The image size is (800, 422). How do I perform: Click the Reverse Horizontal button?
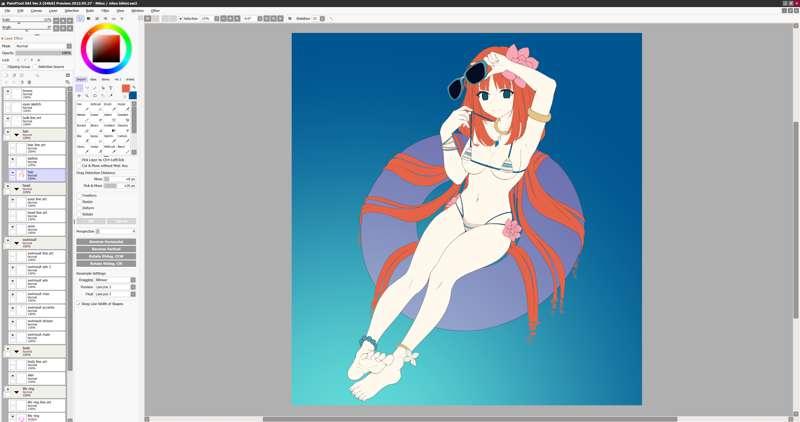point(106,242)
